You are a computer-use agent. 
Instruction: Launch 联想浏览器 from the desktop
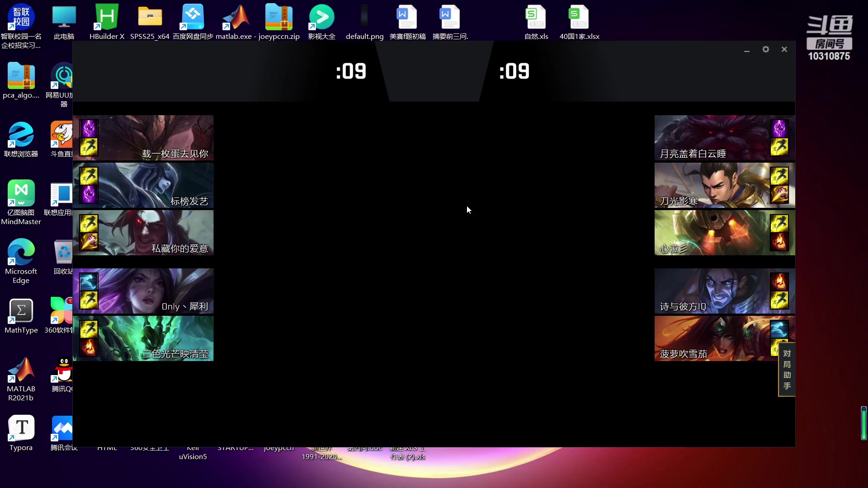click(21, 139)
